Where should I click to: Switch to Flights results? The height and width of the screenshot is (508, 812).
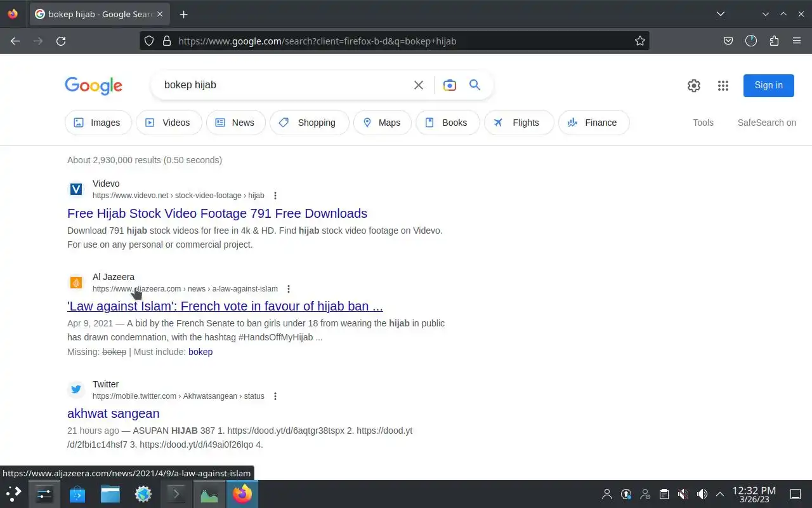519,123
